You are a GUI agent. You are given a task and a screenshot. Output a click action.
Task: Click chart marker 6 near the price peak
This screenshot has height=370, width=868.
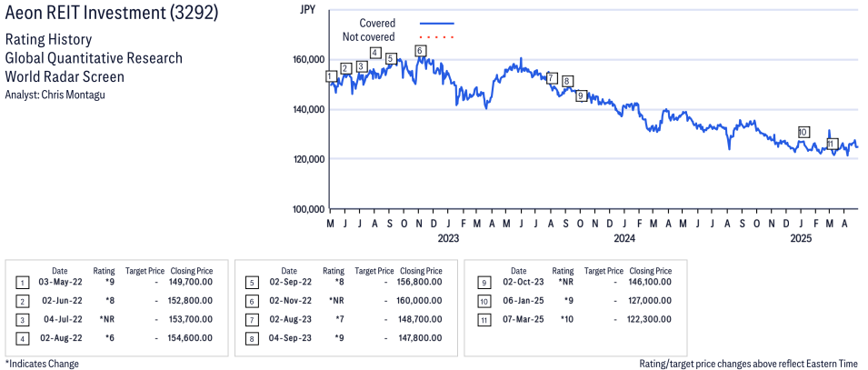click(x=420, y=50)
